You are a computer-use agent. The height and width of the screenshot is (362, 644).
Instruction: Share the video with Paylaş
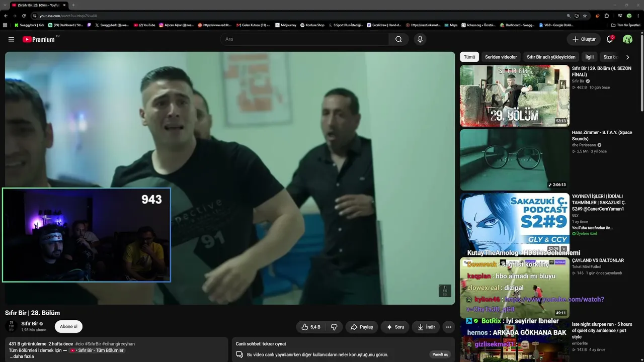pyautogui.click(x=362, y=327)
